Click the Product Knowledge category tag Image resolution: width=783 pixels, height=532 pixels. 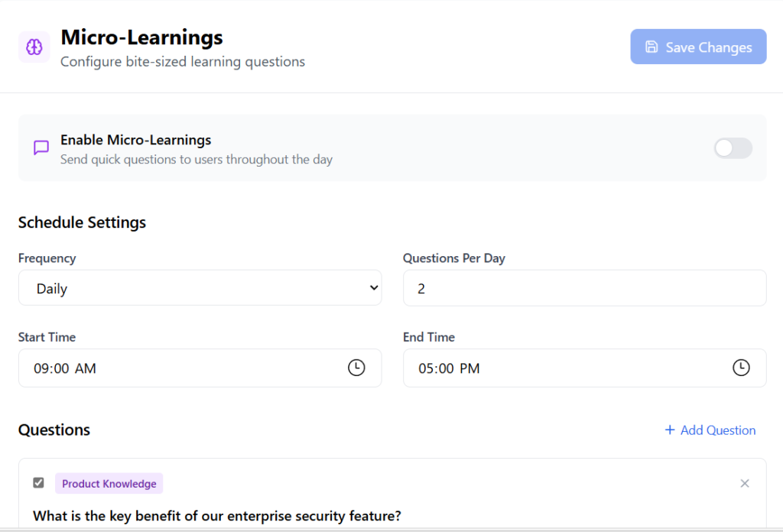click(x=109, y=483)
